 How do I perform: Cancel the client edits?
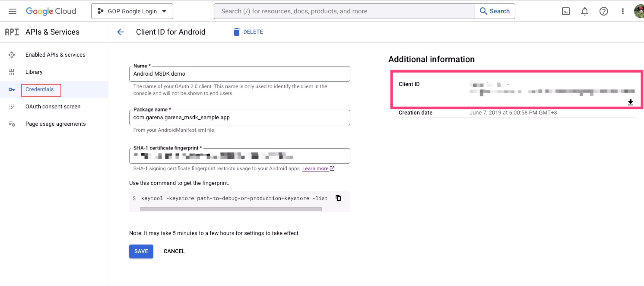coord(174,251)
